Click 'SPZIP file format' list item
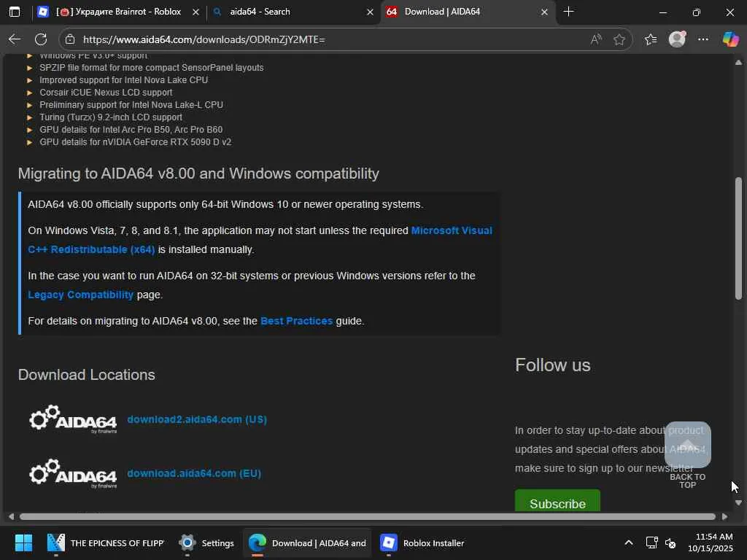The height and width of the screenshot is (560, 747). (152, 68)
